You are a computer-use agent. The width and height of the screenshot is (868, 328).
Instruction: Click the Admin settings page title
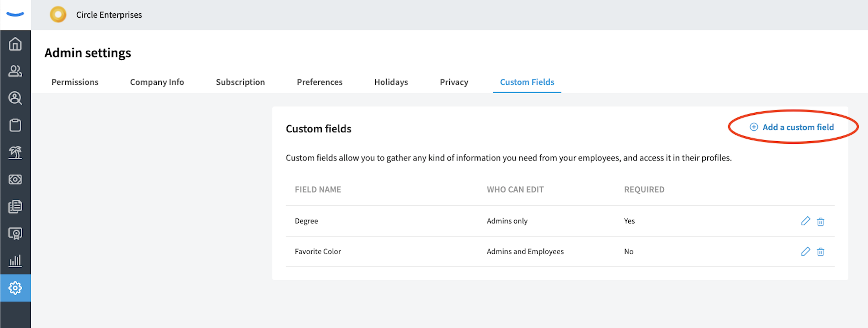pyautogui.click(x=88, y=53)
